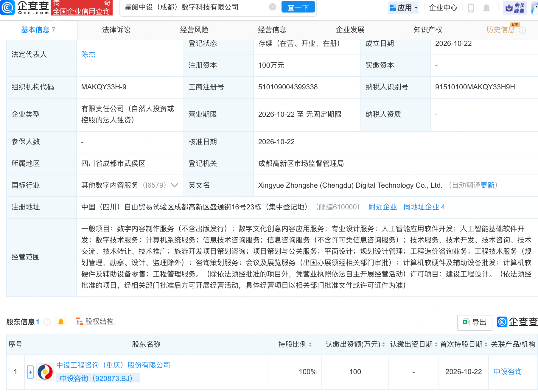Switch to the 法律诉讼 tab
Viewport: 538px width, 392px height.
tap(116, 30)
